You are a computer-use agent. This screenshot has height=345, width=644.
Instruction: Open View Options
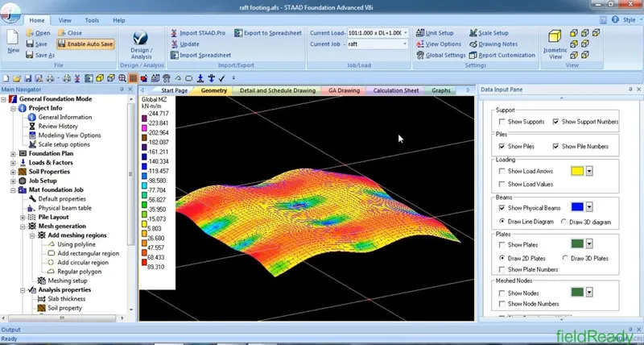pos(439,44)
